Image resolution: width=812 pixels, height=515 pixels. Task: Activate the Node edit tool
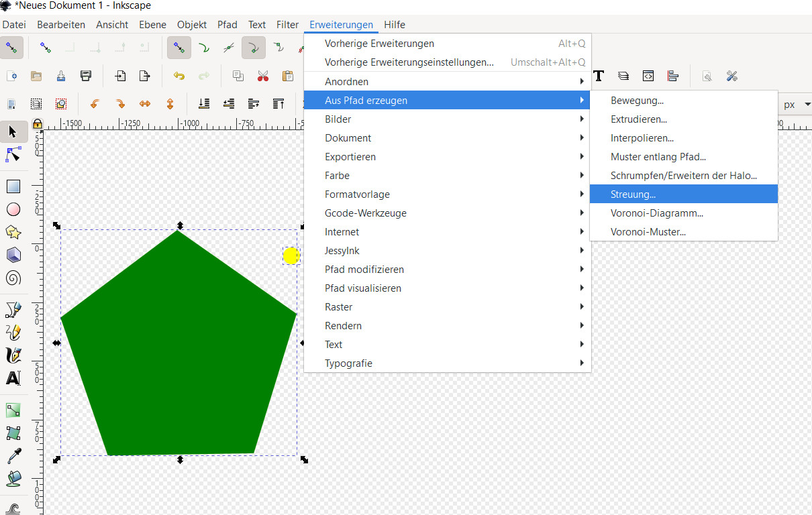point(13,154)
